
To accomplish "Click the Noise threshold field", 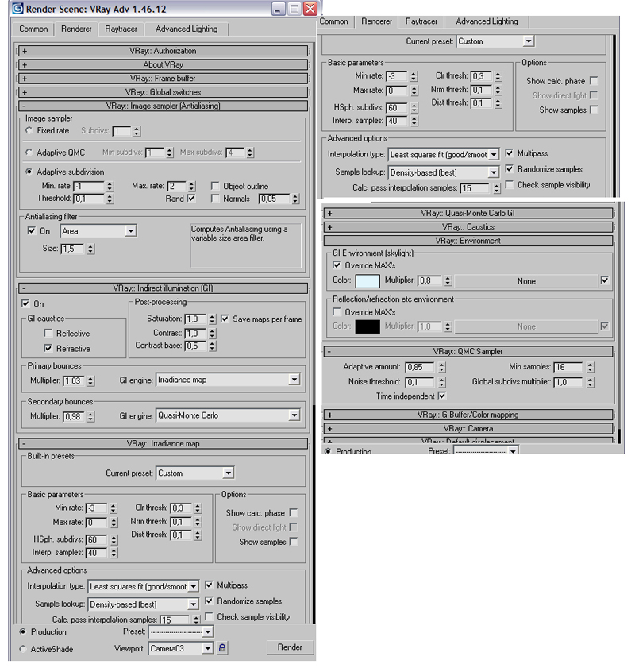I will coord(420,381).
